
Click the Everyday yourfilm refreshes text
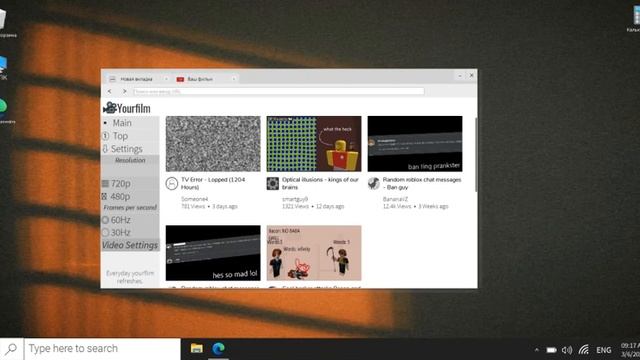pyautogui.click(x=130, y=277)
